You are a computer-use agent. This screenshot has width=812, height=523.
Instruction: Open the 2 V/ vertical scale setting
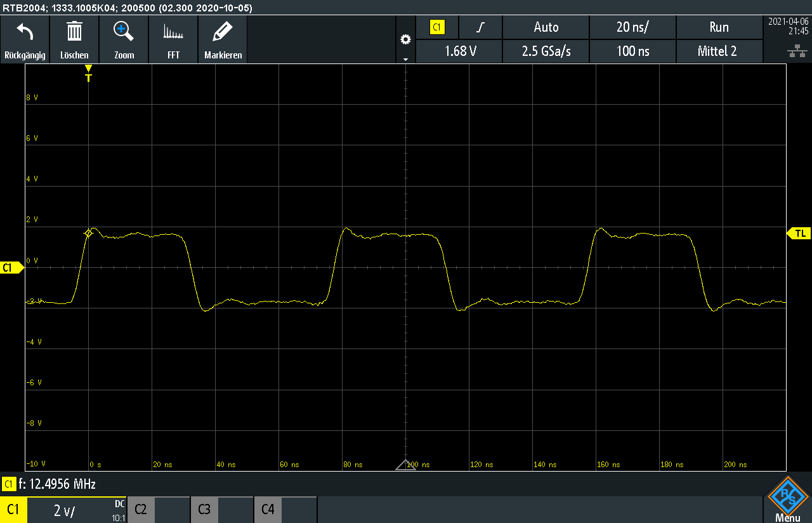pos(64,510)
